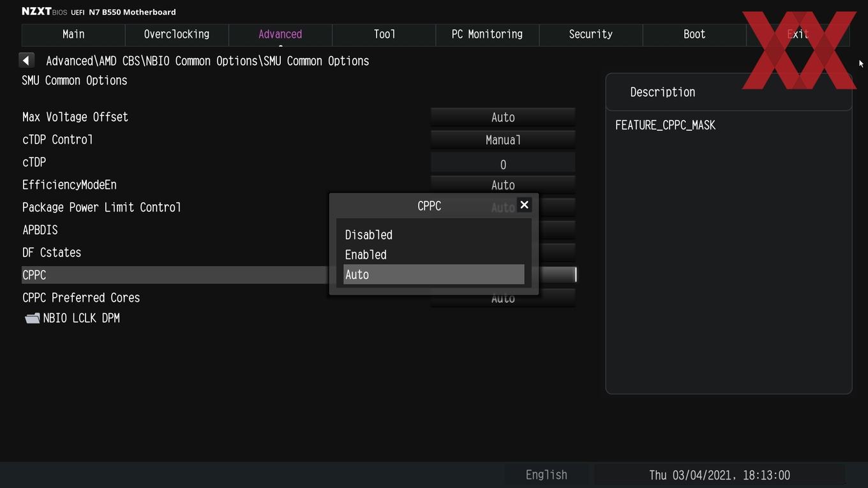This screenshot has width=868, height=488.
Task: Open the Main tab
Action: 73,34
